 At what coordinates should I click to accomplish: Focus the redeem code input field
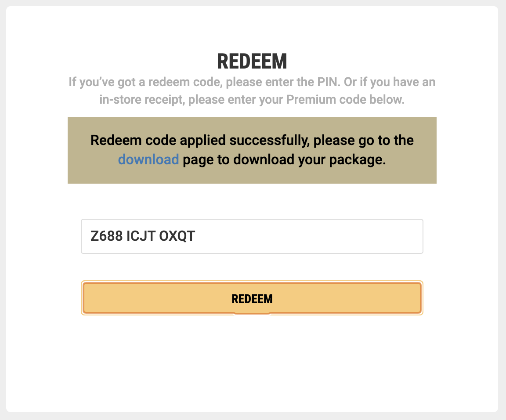click(x=252, y=236)
